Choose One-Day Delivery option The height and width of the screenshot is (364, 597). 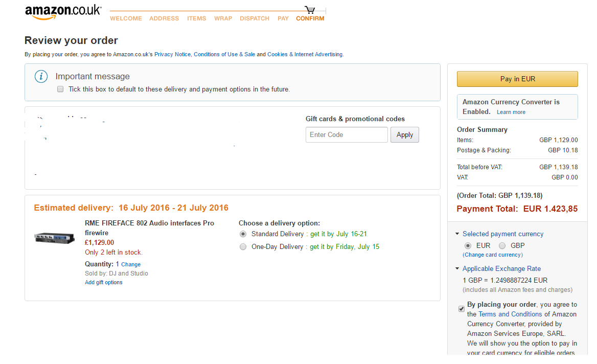pyautogui.click(x=243, y=247)
